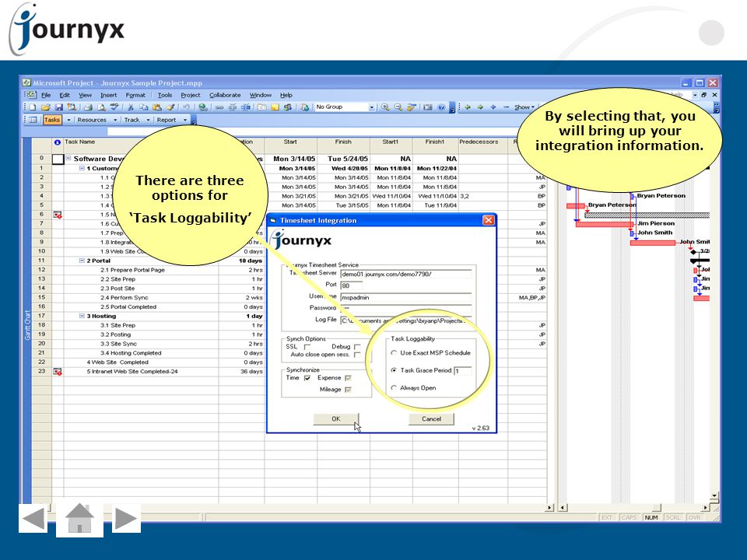Click the Print icon in toolbar

88,107
